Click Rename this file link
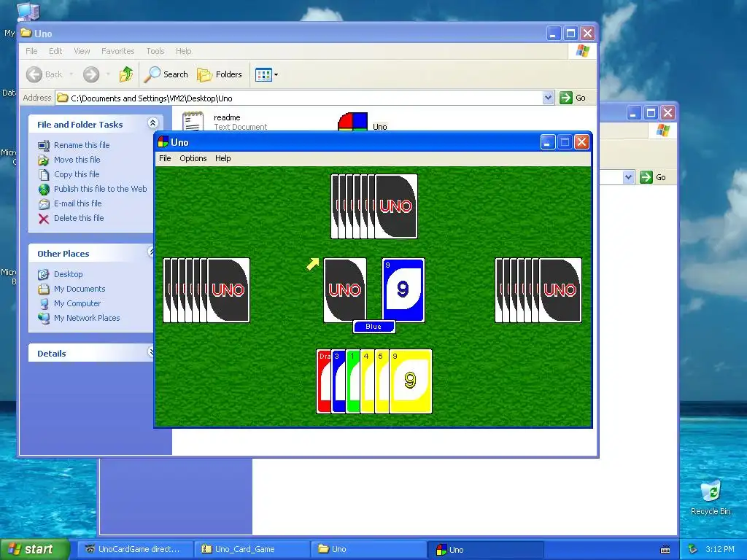The image size is (747, 560). (82, 145)
